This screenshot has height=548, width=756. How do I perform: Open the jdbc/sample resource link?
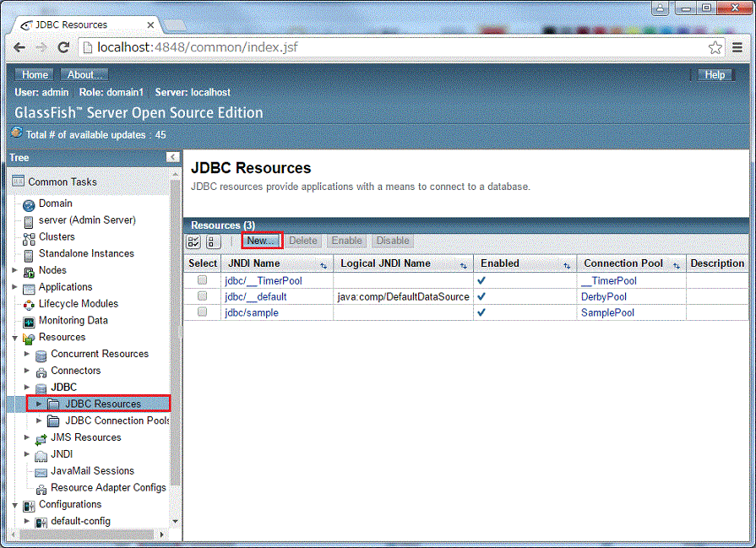point(251,312)
